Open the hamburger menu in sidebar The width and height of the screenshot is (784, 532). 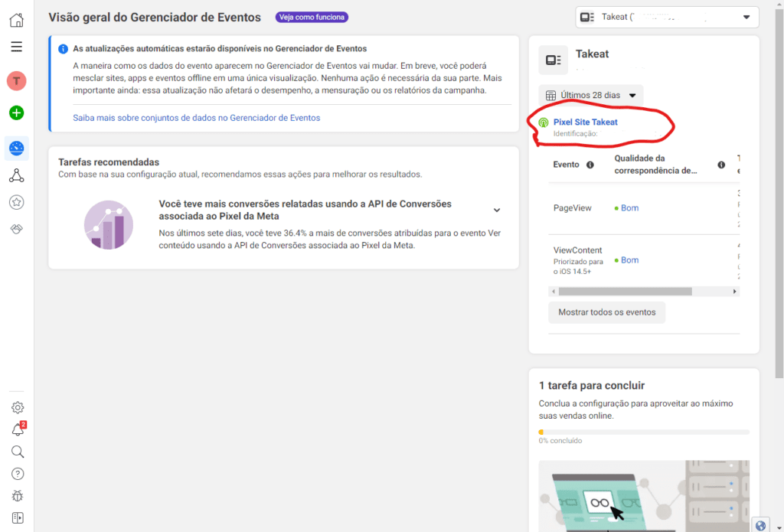17,47
